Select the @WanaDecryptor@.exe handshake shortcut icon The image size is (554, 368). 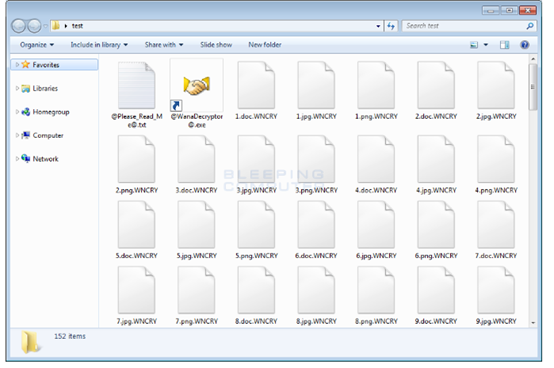[196, 85]
